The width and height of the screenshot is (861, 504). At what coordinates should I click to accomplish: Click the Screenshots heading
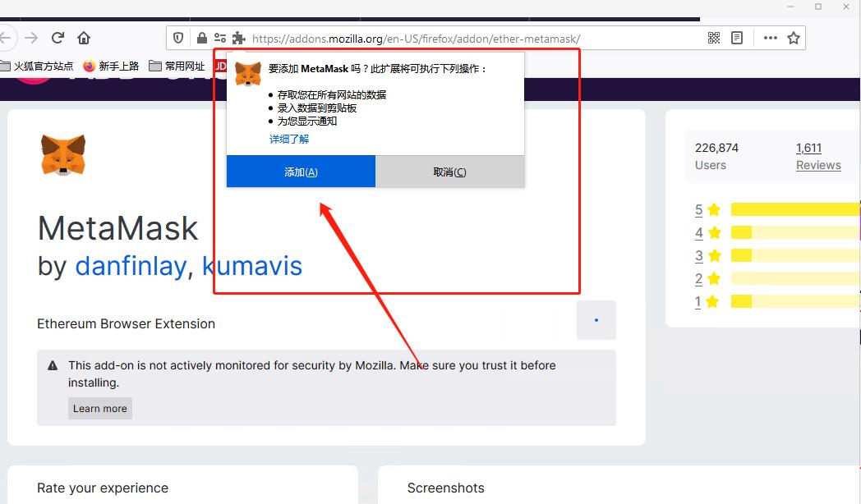click(446, 488)
